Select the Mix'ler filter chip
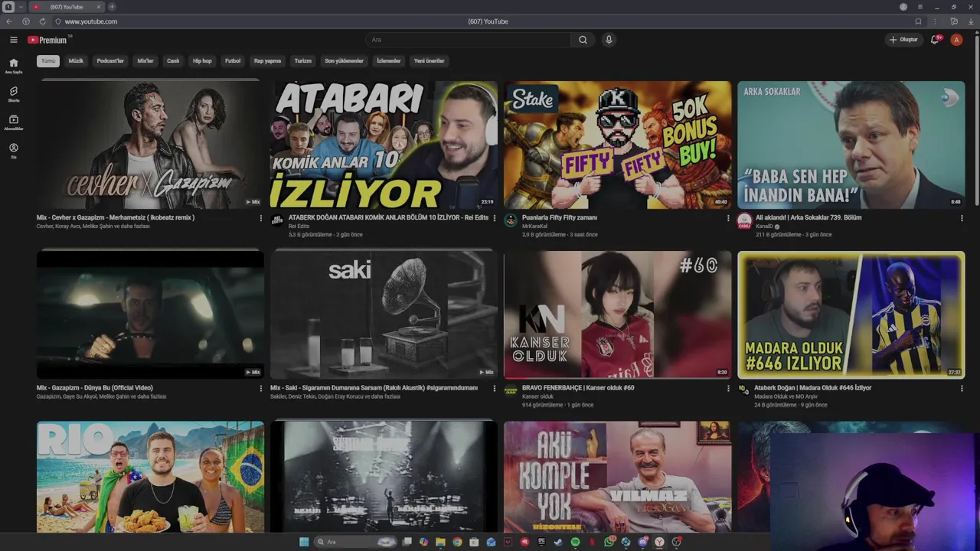 click(145, 60)
